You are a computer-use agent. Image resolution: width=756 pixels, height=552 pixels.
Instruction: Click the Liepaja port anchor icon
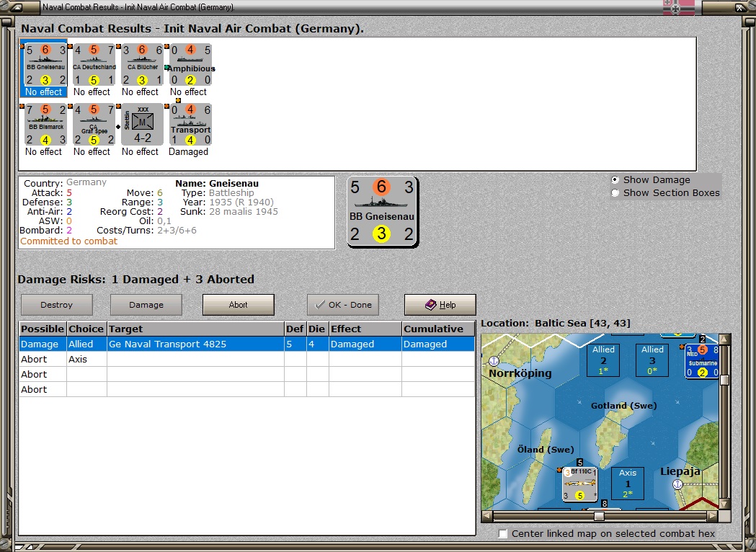[677, 484]
